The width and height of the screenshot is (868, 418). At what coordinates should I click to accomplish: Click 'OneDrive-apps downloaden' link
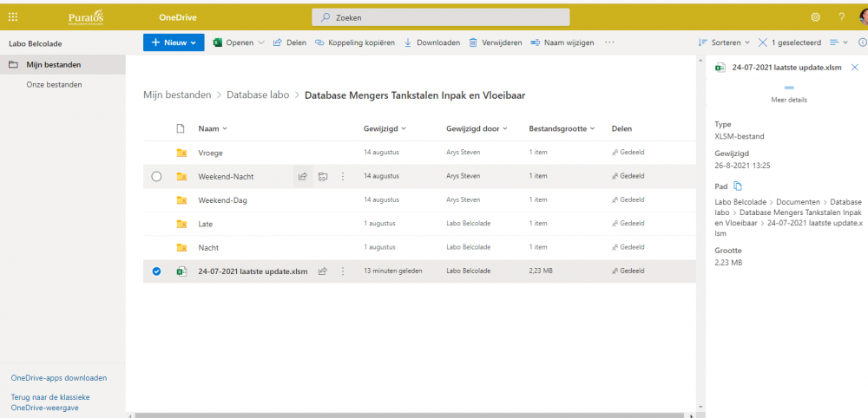[x=59, y=378]
